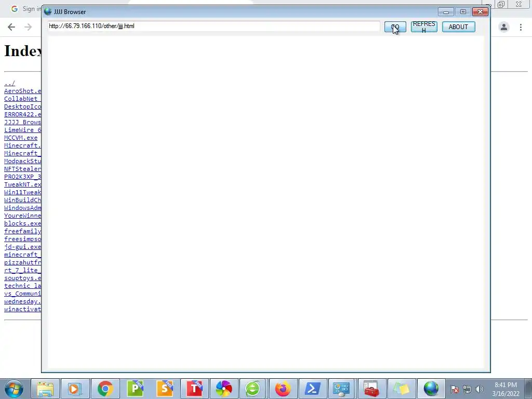Open the jd-gui.exe link
This screenshot has width=532, height=399.
(x=22, y=247)
